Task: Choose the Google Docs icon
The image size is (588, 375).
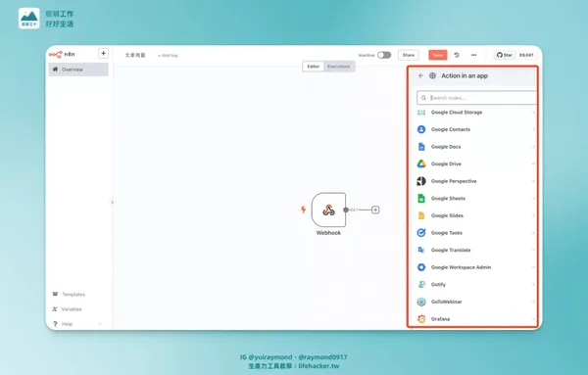Action: (x=421, y=147)
